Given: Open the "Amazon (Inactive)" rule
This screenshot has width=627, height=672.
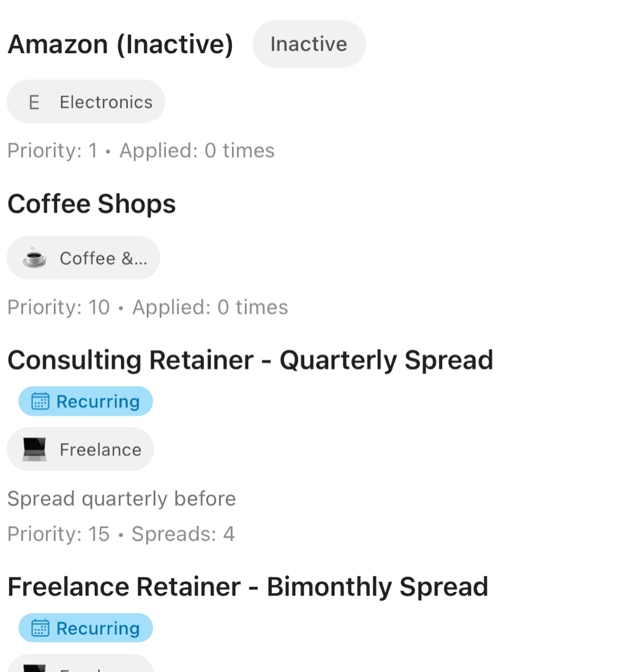Looking at the screenshot, I should click(x=121, y=44).
